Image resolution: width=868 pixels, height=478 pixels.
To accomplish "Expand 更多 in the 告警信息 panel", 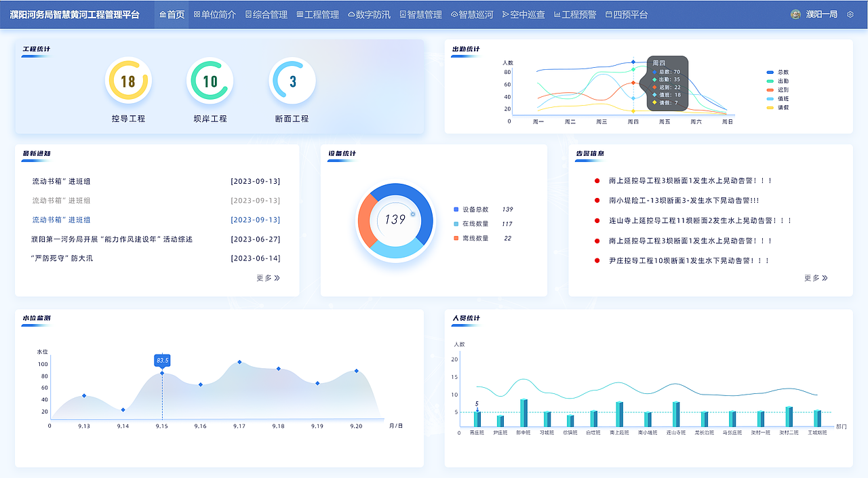I will [816, 277].
